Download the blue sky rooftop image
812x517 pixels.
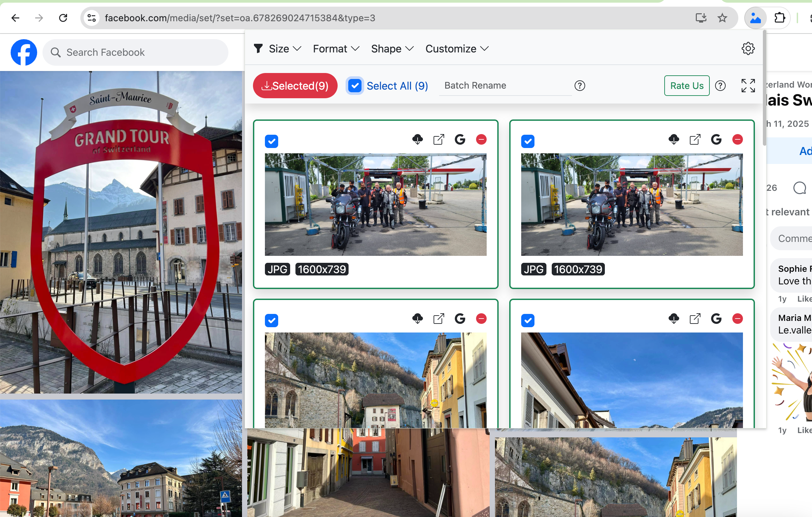tap(674, 319)
